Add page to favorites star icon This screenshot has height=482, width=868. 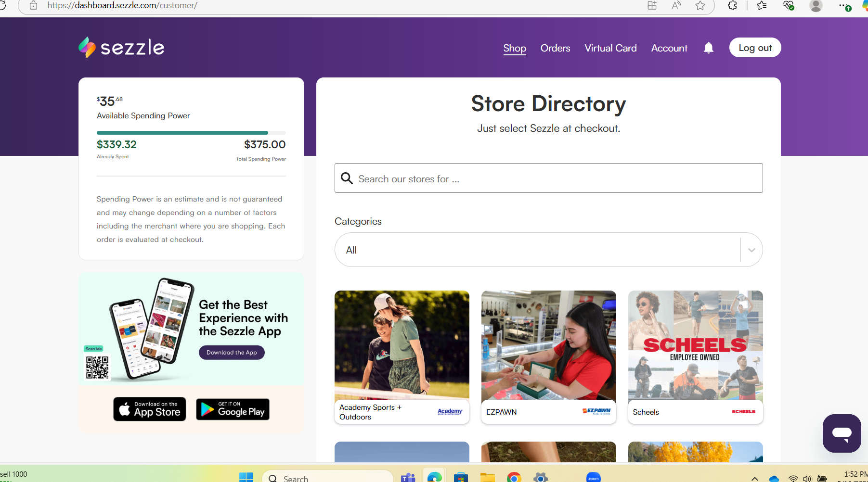tap(700, 6)
